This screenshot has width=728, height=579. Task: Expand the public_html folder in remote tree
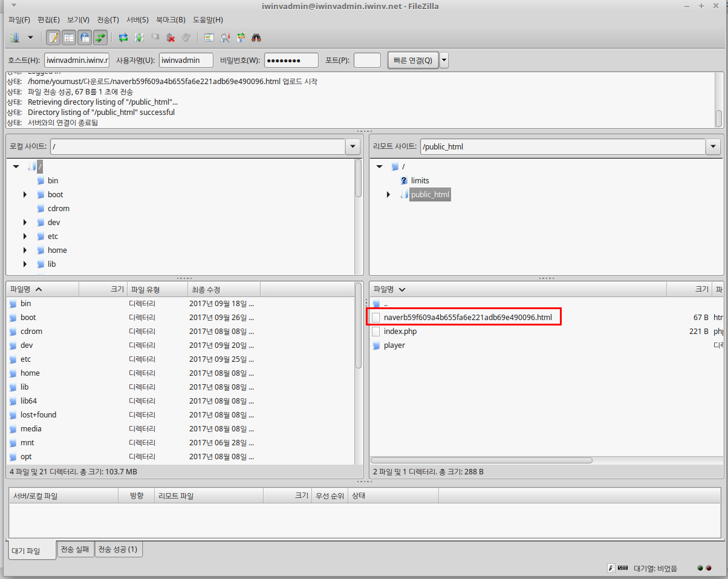(388, 195)
